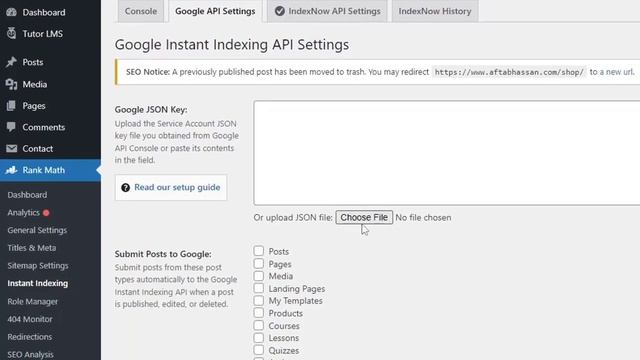This screenshot has height=360, width=640.
Task: Click the Google Instant Indexing API Settings heading
Action: [x=232, y=44]
